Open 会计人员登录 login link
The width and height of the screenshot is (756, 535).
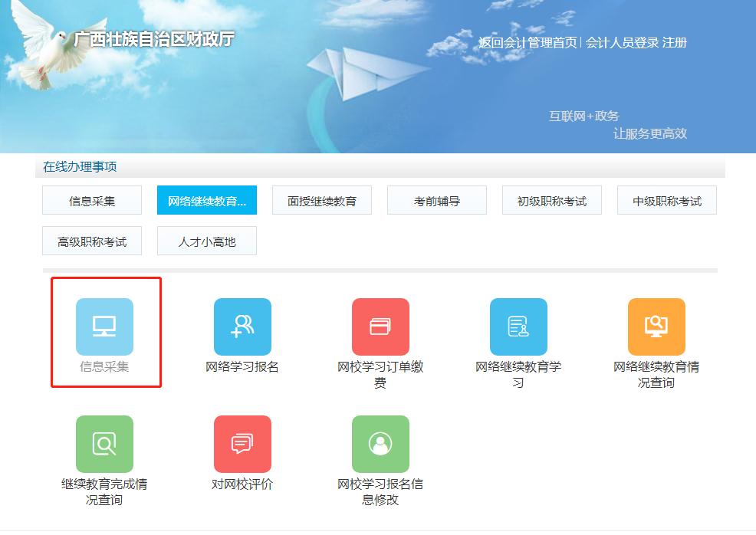620,43
